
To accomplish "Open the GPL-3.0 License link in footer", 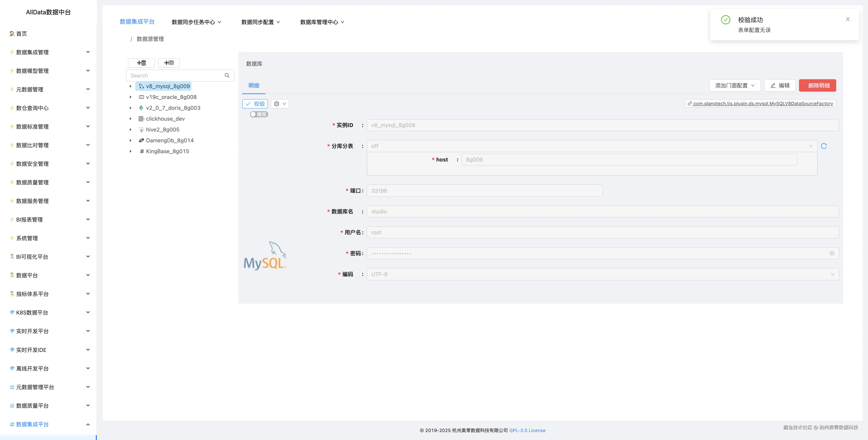I will click(x=527, y=430).
